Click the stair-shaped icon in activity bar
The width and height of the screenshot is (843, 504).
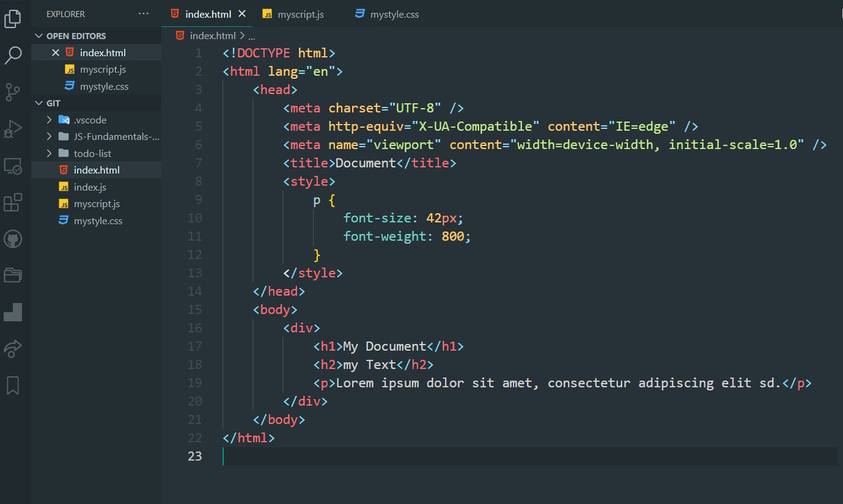[13, 312]
